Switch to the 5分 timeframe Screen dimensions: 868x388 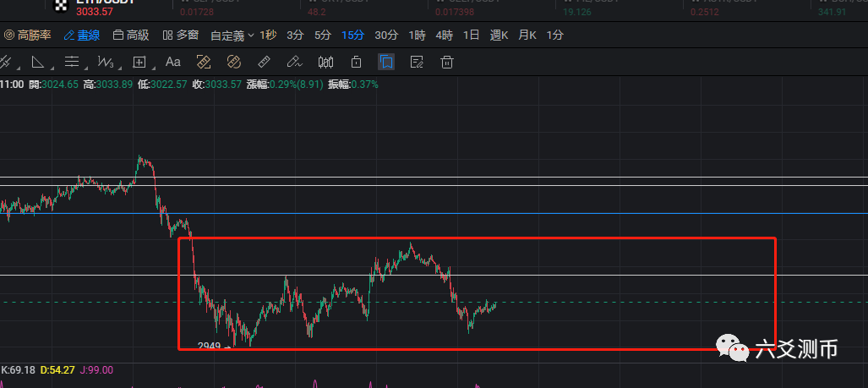pyautogui.click(x=323, y=36)
